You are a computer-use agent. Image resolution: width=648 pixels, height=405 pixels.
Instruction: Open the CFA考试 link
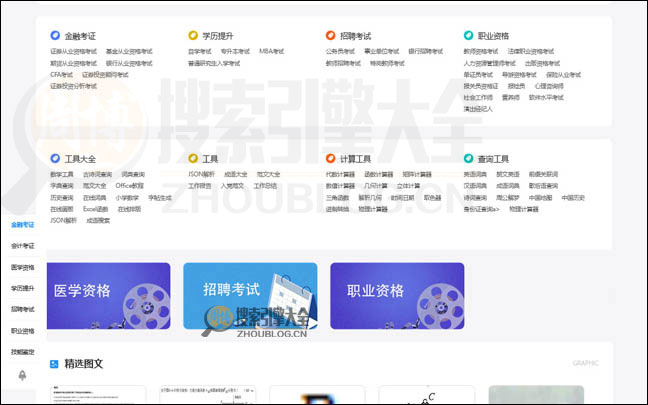62,75
